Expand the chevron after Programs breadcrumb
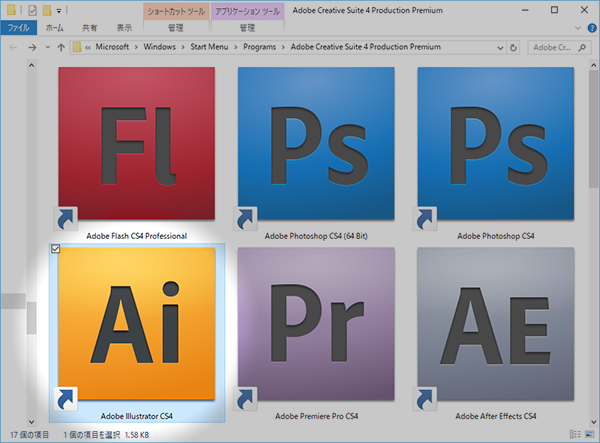Screen dimensions: 600x443 tap(283, 47)
